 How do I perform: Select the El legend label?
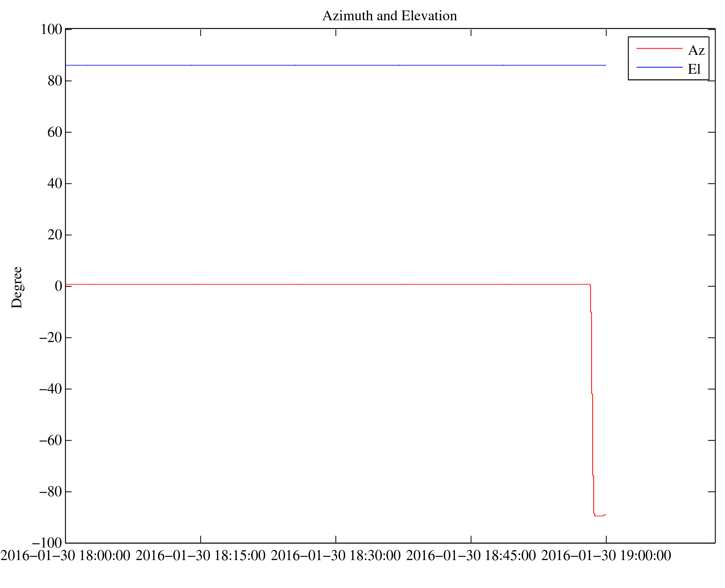pyautogui.click(x=694, y=69)
